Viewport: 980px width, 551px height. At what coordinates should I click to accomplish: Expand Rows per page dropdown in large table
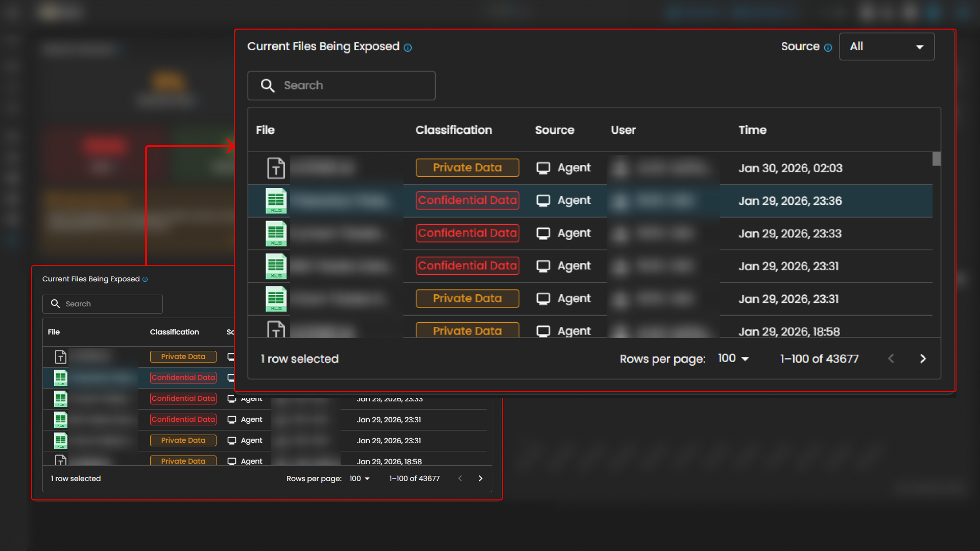click(733, 358)
